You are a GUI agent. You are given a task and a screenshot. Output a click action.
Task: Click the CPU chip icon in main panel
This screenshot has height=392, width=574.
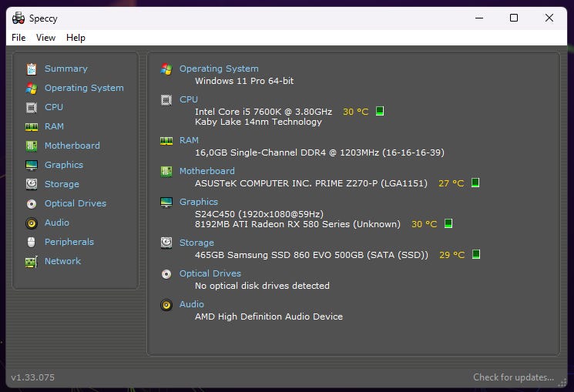[166, 99]
